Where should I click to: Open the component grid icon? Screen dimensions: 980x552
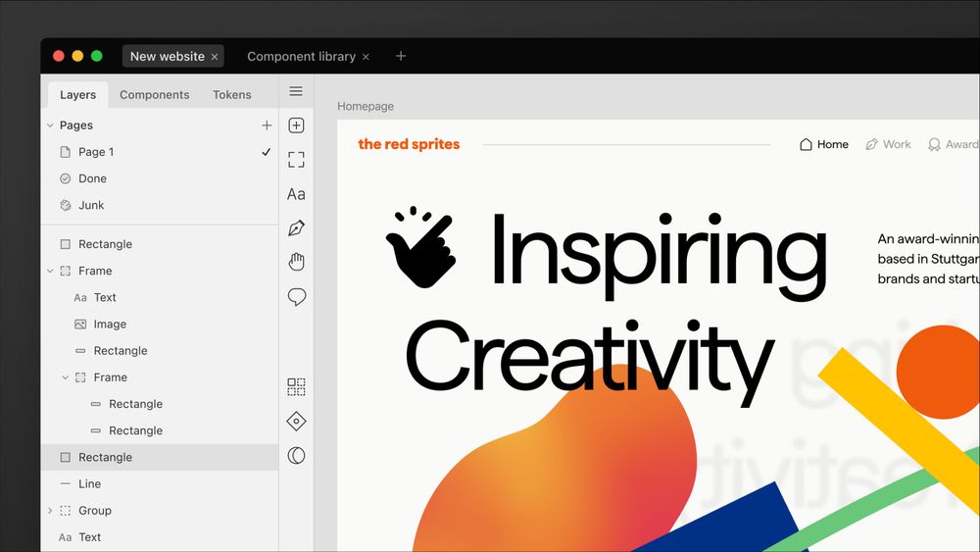point(296,387)
